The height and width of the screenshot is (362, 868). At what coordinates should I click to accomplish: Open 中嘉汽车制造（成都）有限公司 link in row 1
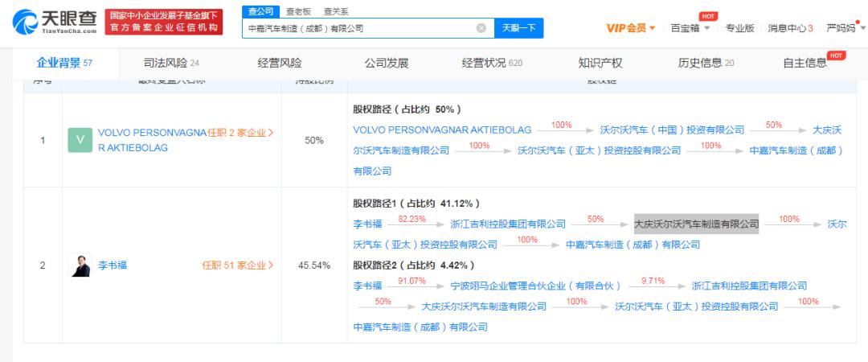pyautogui.click(x=598, y=161)
